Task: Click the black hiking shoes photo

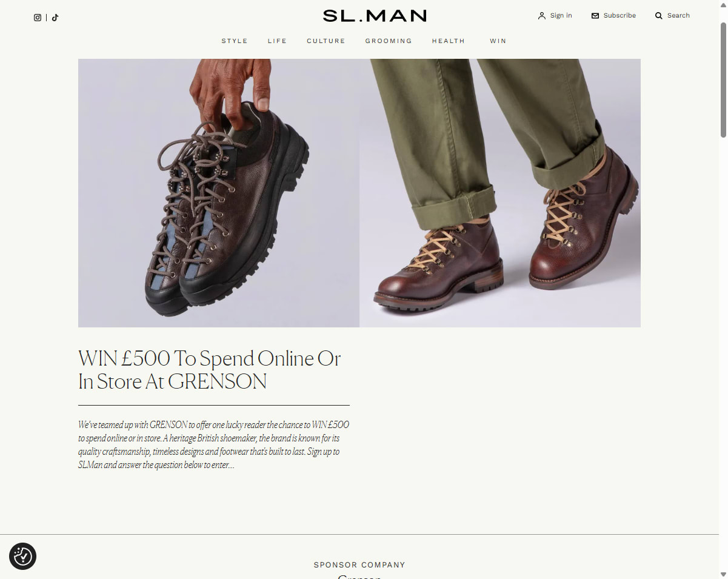Action: (219, 193)
